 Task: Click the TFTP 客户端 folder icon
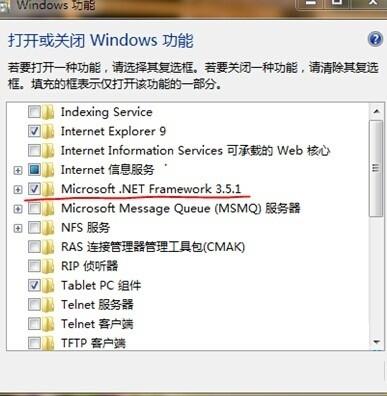pyautogui.click(x=48, y=343)
